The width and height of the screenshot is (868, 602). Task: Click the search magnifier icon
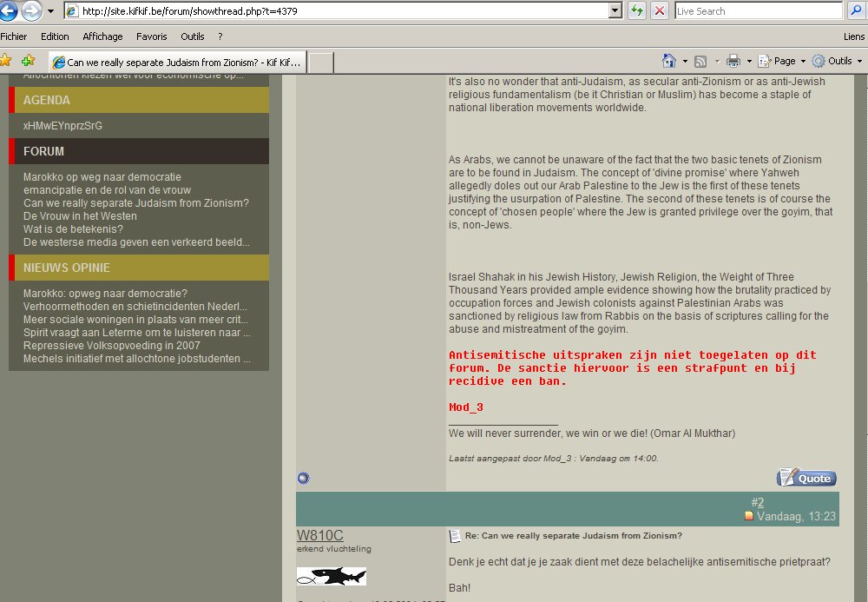(x=856, y=10)
